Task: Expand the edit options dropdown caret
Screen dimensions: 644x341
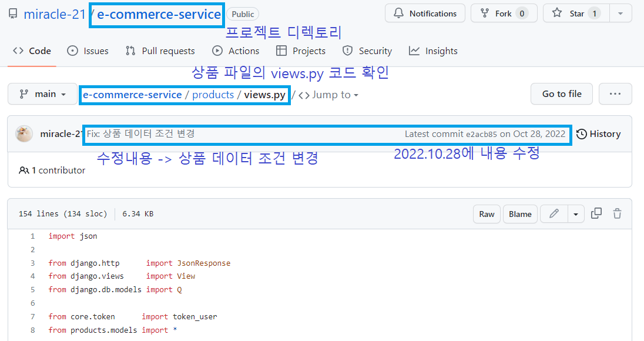Action: (576, 214)
